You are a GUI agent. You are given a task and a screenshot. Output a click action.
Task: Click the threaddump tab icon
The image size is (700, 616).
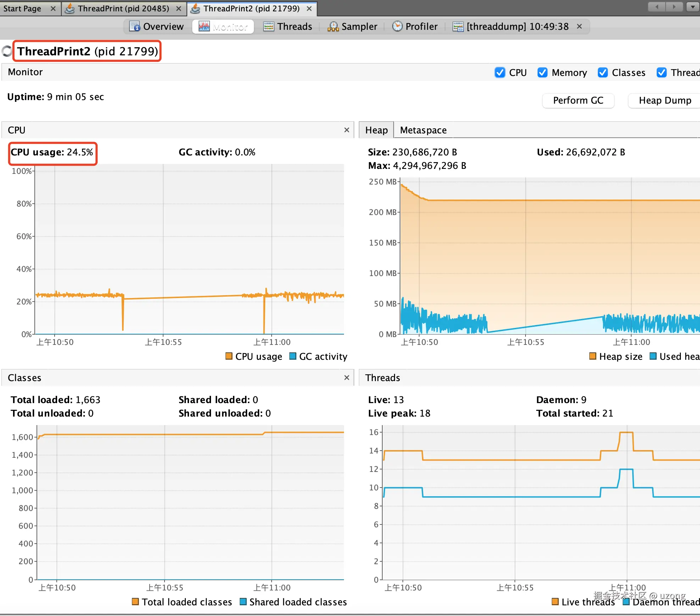(458, 26)
